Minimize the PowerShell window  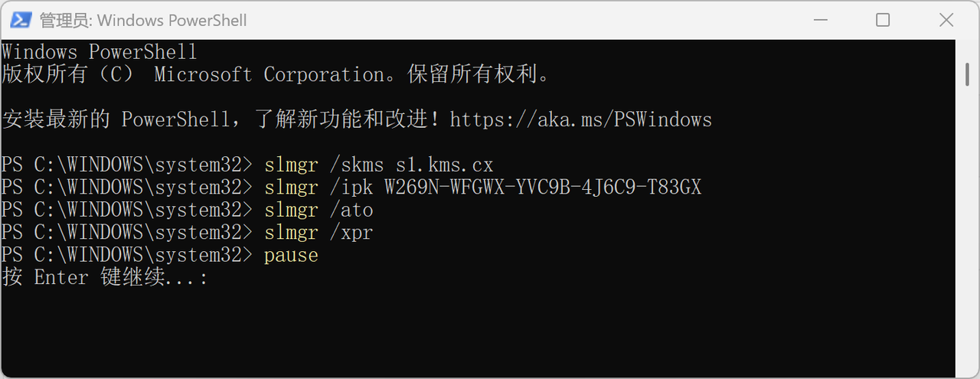pyautogui.click(x=813, y=20)
